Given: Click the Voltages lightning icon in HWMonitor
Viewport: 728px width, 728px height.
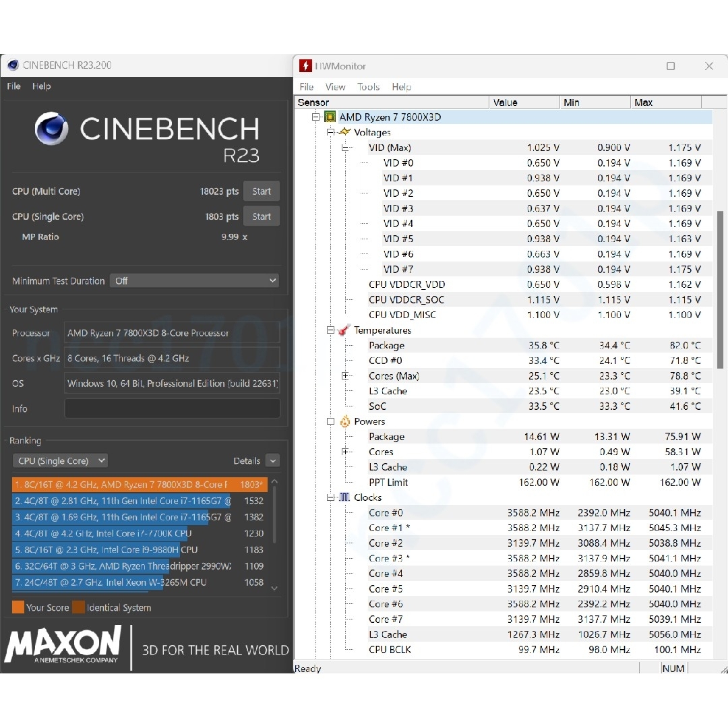Looking at the screenshot, I should click(345, 132).
